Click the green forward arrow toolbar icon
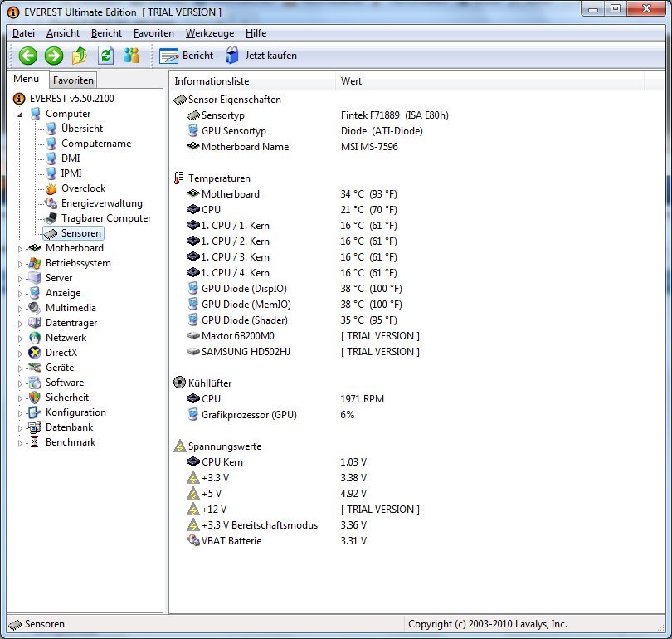Viewport: 672px width, 639px height. click(54, 56)
